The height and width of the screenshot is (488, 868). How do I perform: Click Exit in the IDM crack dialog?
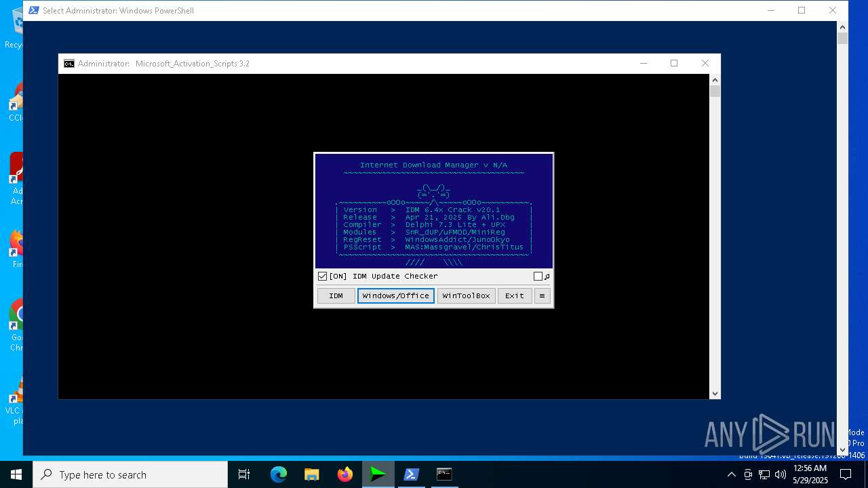(515, 296)
